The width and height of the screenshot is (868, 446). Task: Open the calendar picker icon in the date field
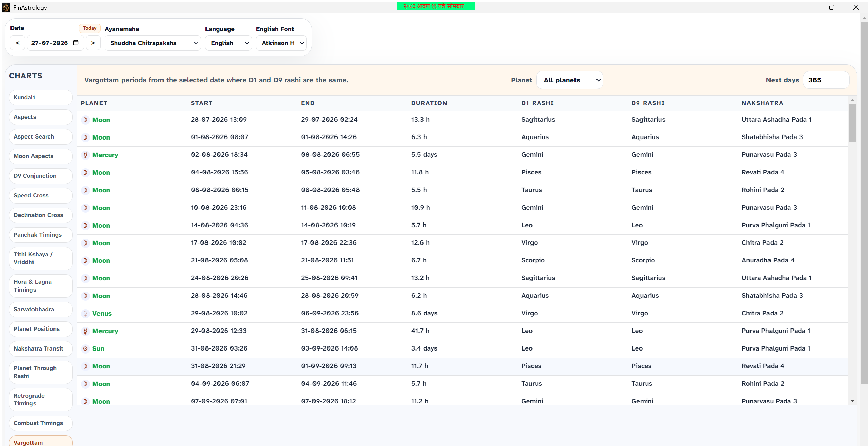point(76,43)
